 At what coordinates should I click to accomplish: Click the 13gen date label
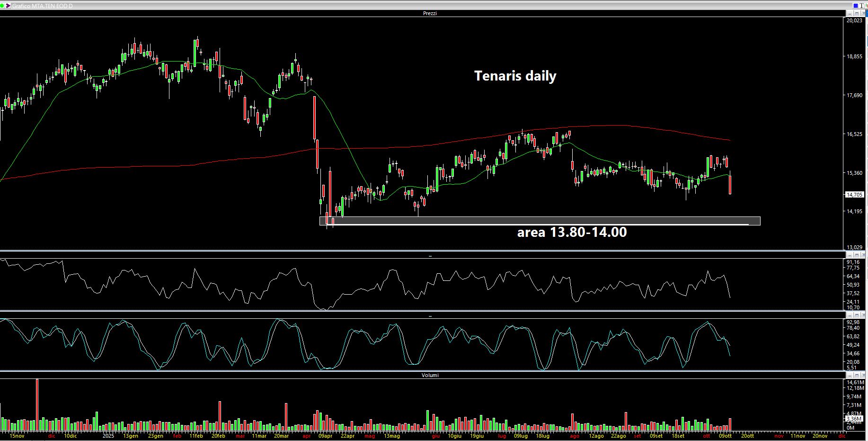pos(131,436)
